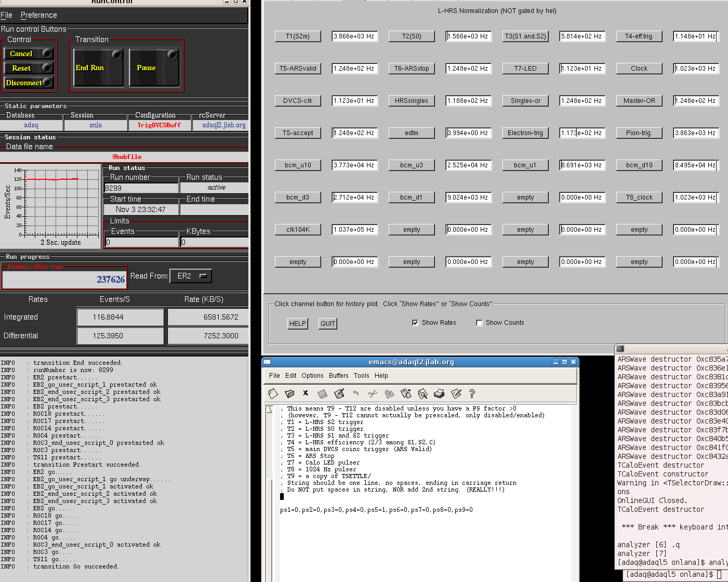Image resolution: width=728 pixels, height=582 pixels.
Task: Click the X kill-buffer icon in emacs toolbar
Action: coord(306,393)
